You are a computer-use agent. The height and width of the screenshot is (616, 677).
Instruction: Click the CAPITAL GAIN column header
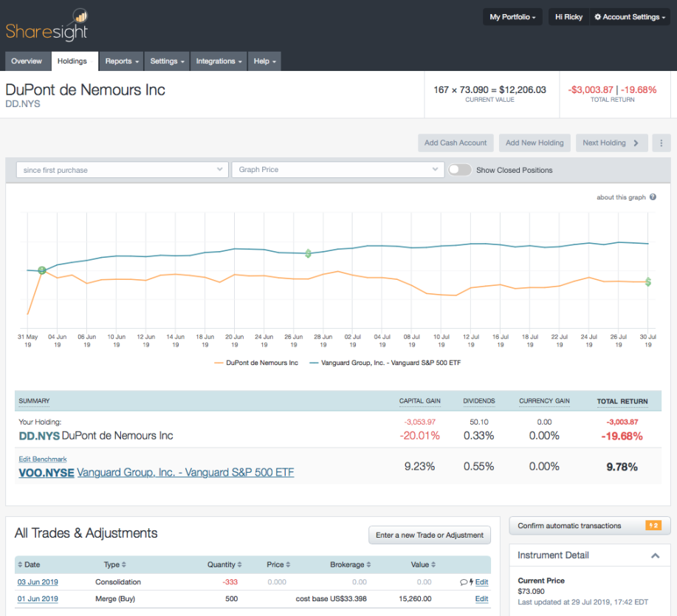pyautogui.click(x=419, y=401)
